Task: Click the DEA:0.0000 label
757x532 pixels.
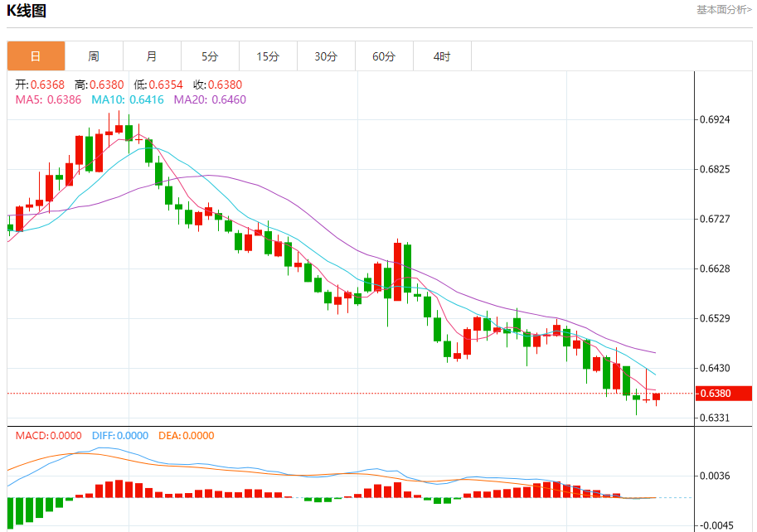Action: click(187, 436)
